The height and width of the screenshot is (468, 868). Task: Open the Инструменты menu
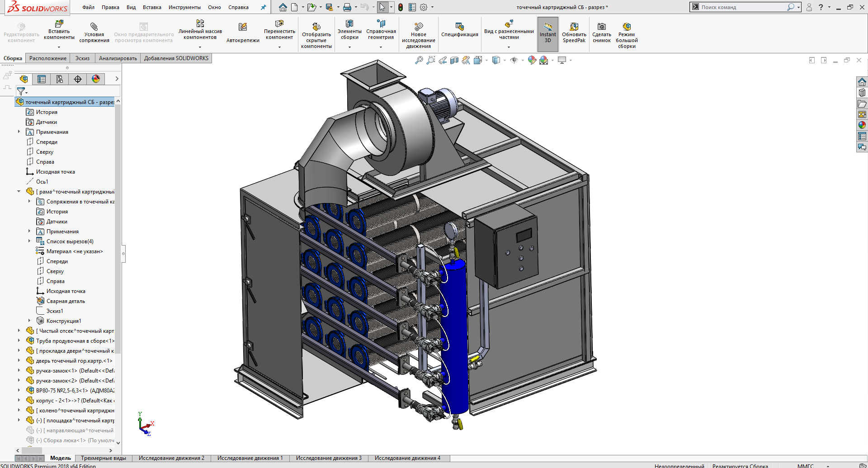point(184,7)
